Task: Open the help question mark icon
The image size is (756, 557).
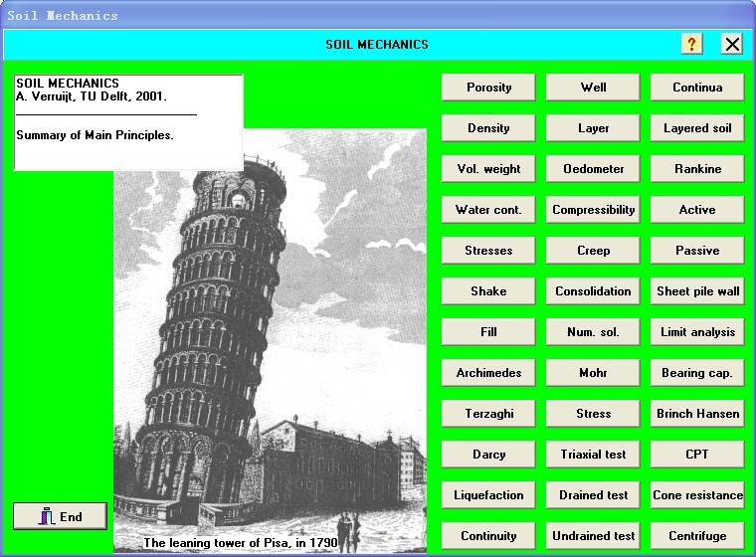Action: [x=691, y=45]
